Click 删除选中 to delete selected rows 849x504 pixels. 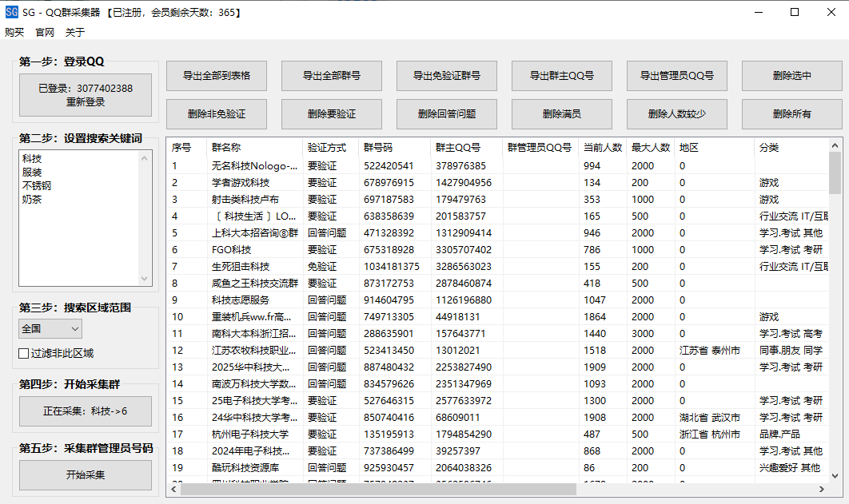791,76
